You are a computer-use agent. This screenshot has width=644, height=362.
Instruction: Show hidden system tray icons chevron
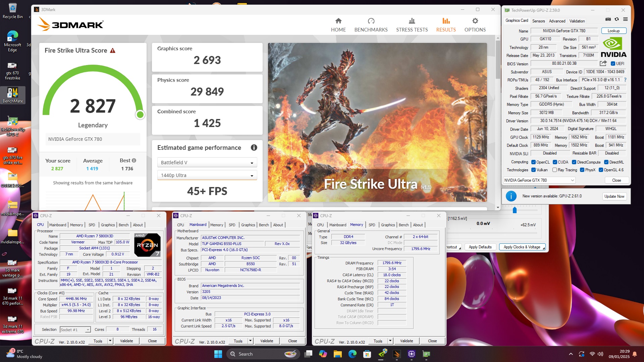(x=571, y=354)
